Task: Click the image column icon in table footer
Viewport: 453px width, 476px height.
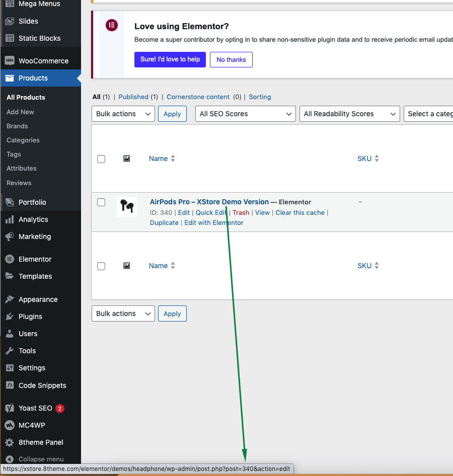Action: tap(127, 266)
